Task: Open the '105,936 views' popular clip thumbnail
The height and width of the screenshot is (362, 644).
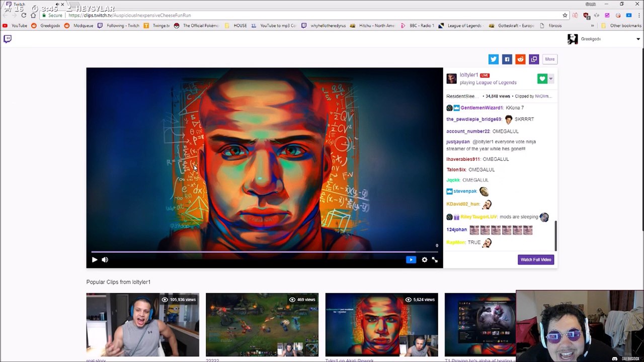Action: 142,325
